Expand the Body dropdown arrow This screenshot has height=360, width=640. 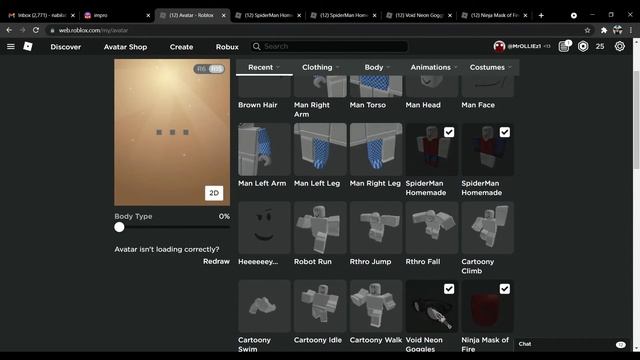click(x=388, y=67)
